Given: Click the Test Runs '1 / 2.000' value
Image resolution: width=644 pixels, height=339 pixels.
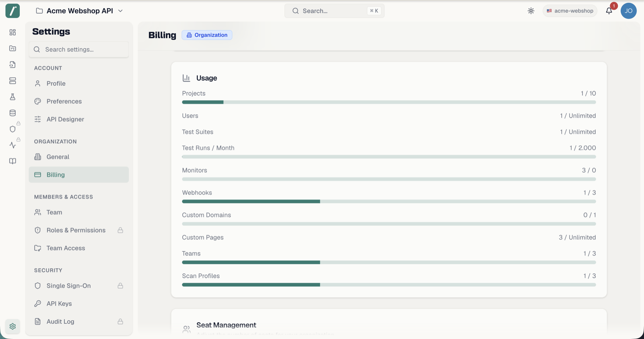Looking at the screenshot, I should tap(582, 148).
